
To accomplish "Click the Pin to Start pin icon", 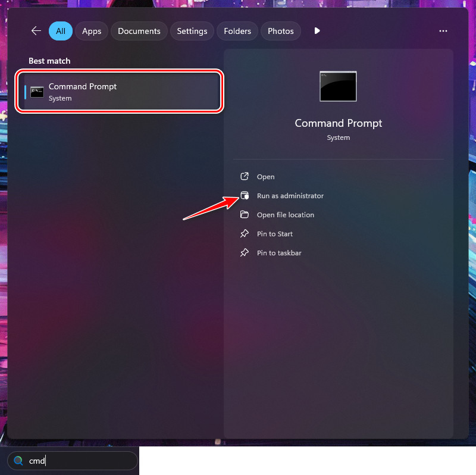I will tap(244, 234).
